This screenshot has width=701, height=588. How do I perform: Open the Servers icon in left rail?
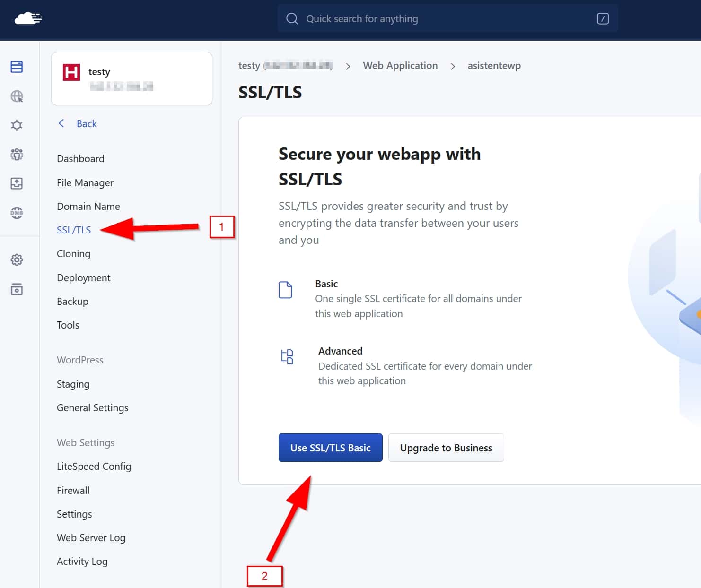pyautogui.click(x=17, y=67)
